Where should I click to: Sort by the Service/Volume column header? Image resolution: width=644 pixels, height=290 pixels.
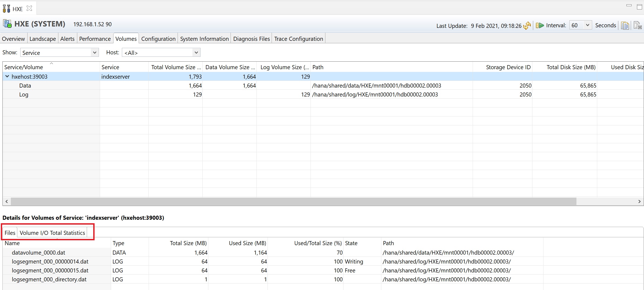tap(24, 67)
